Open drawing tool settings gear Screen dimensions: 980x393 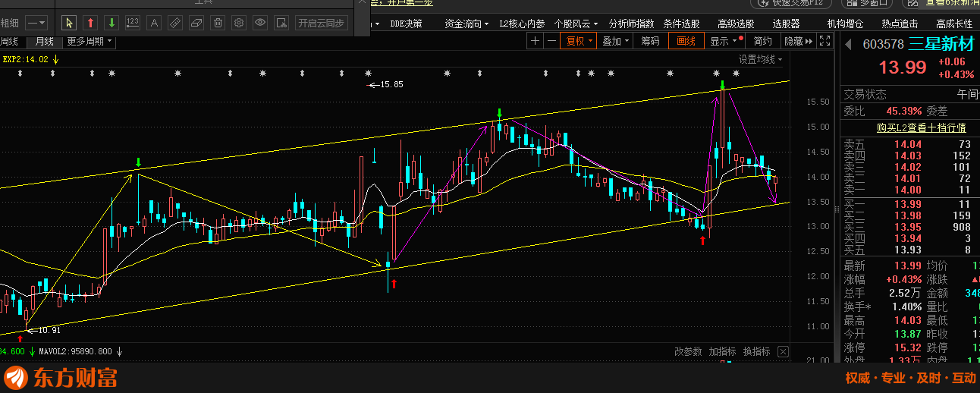click(239, 23)
